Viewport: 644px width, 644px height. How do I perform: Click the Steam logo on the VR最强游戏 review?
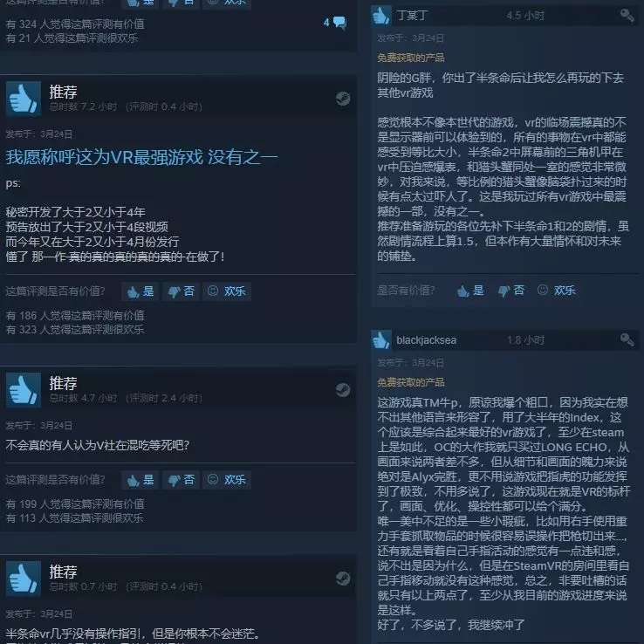coord(343,99)
